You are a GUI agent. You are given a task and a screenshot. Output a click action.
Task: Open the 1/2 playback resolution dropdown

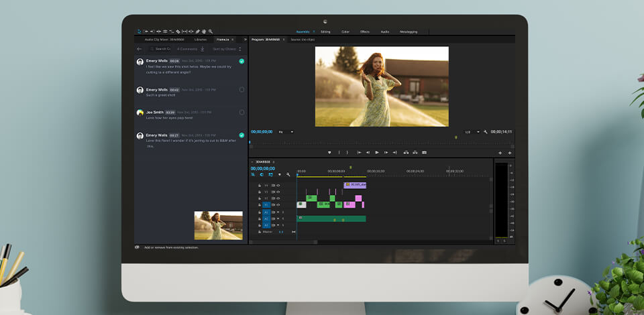tap(472, 132)
